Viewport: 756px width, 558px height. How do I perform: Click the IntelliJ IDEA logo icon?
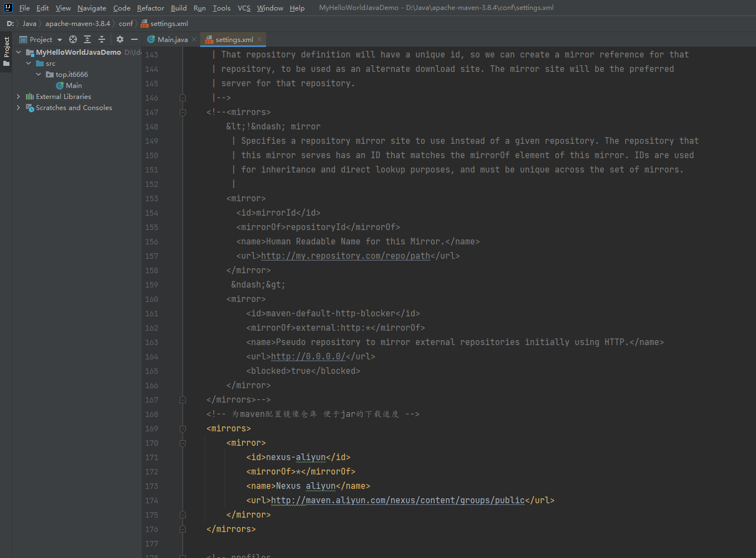click(x=8, y=8)
